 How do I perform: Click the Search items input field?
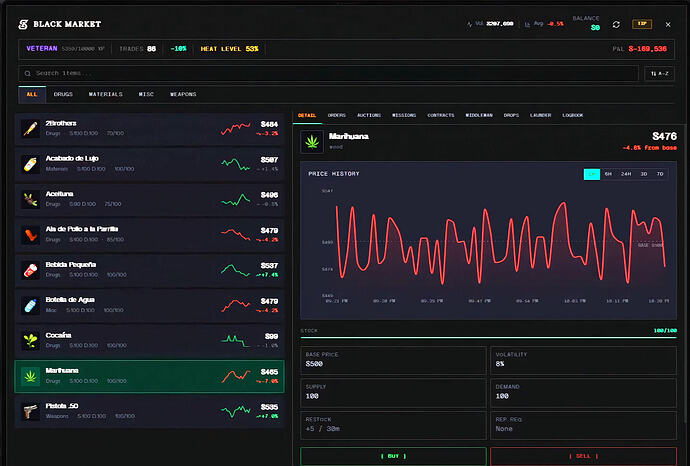coord(330,74)
